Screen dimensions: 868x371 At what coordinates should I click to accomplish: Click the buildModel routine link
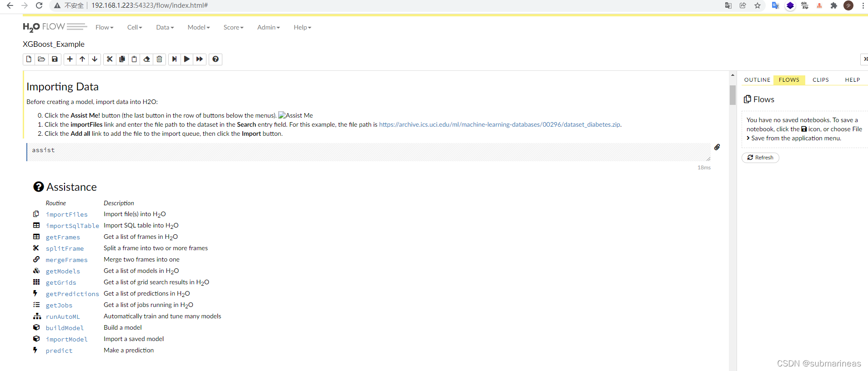click(65, 328)
